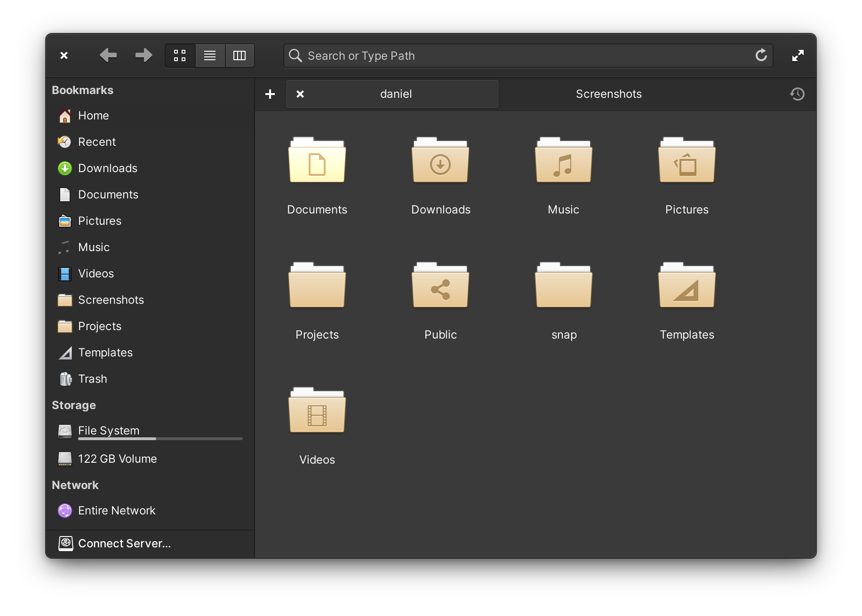Select the Downloads folder icon

(x=440, y=160)
